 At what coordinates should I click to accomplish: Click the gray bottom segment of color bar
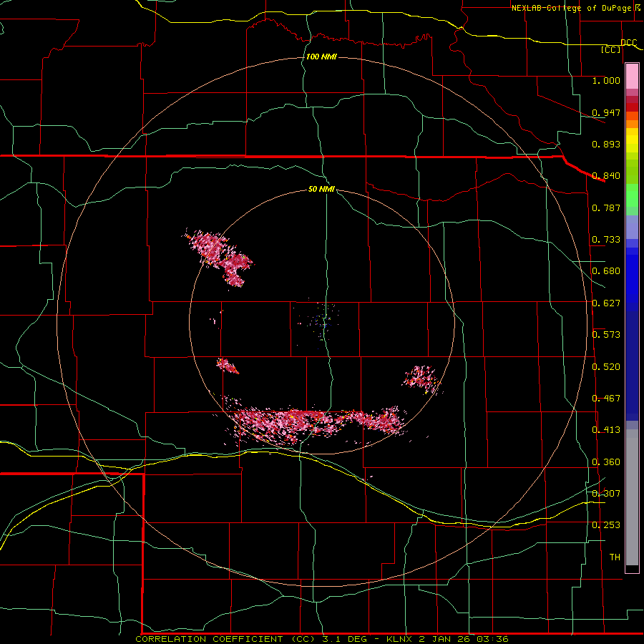pos(632,497)
